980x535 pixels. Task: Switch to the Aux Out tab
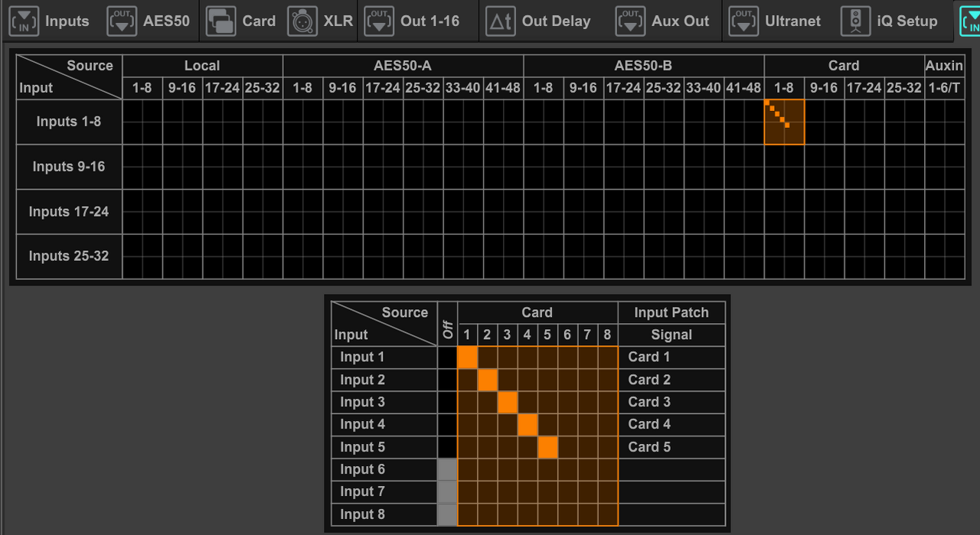(x=664, y=21)
